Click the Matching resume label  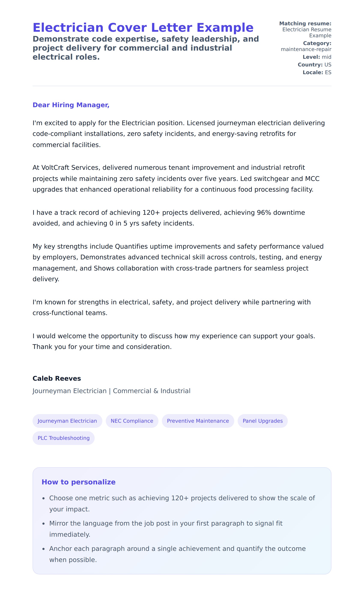pyautogui.click(x=305, y=23)
